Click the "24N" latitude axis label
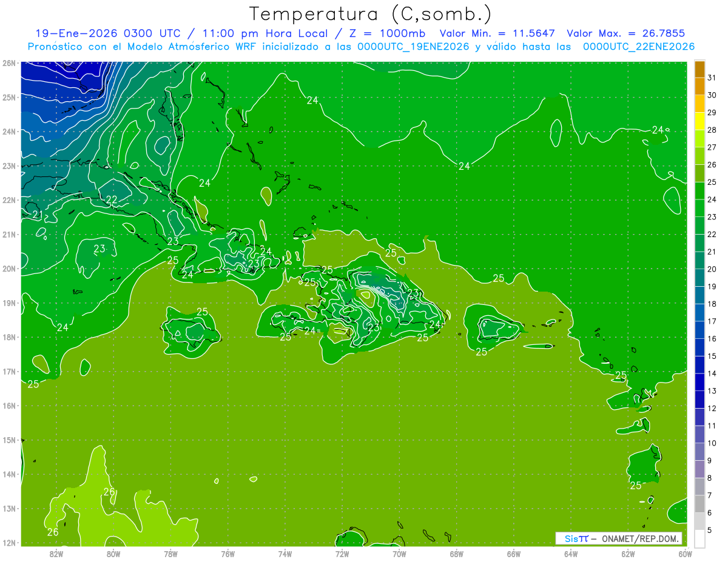 [x=8, y=132]
